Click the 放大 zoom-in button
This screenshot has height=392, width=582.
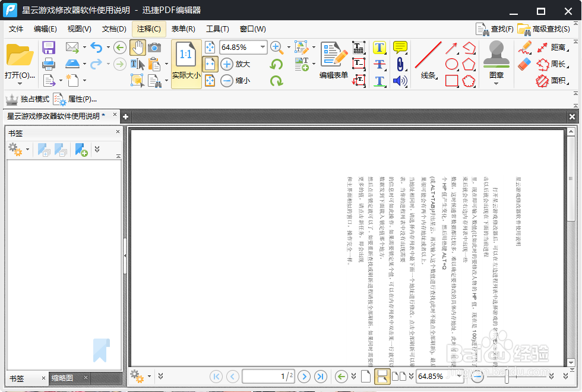click(235, 64)
